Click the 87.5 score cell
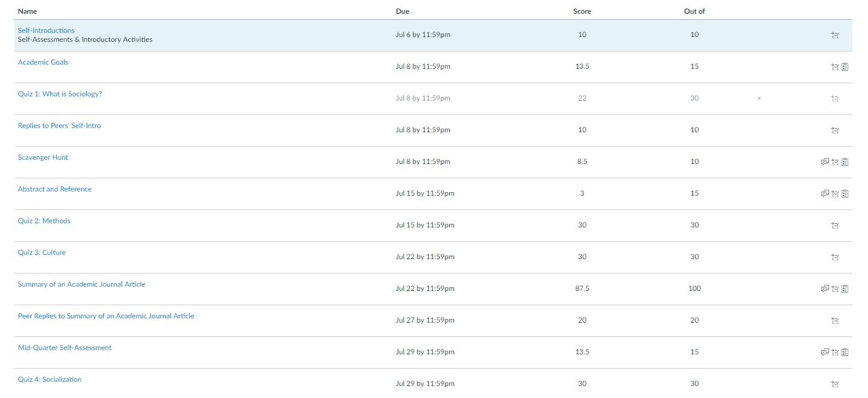The width and height of the screenshot is (868, 398). (582, 288)
